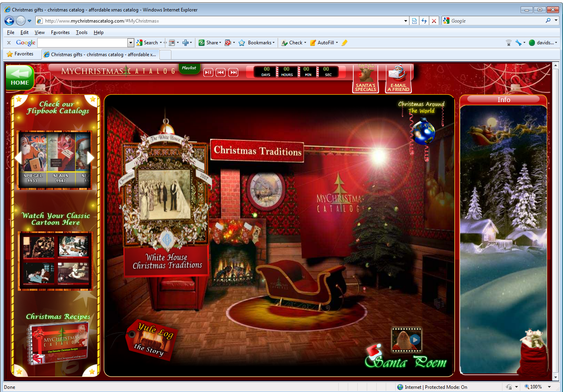Image resolution: width=563 pixels, height=392 pixels.
Task: Stop page loading with the red X
Action: pyautogui.click(x=434, y=21)
